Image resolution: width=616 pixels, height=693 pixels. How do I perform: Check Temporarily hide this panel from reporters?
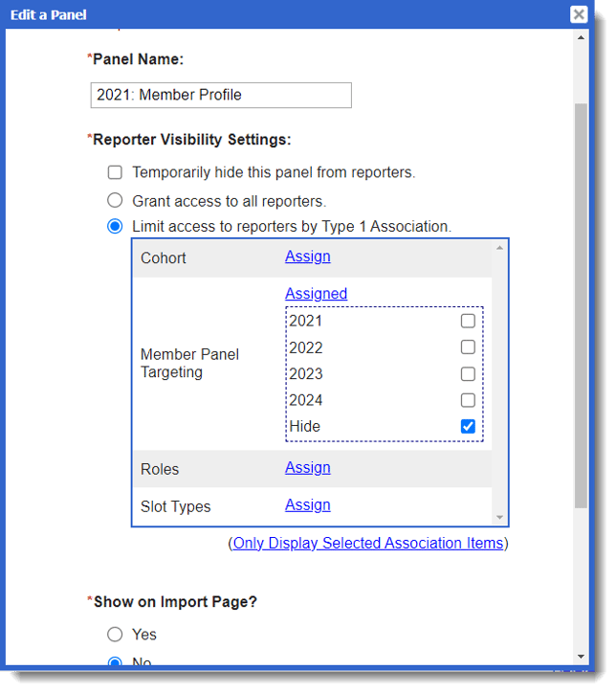[x=115, y=173]
